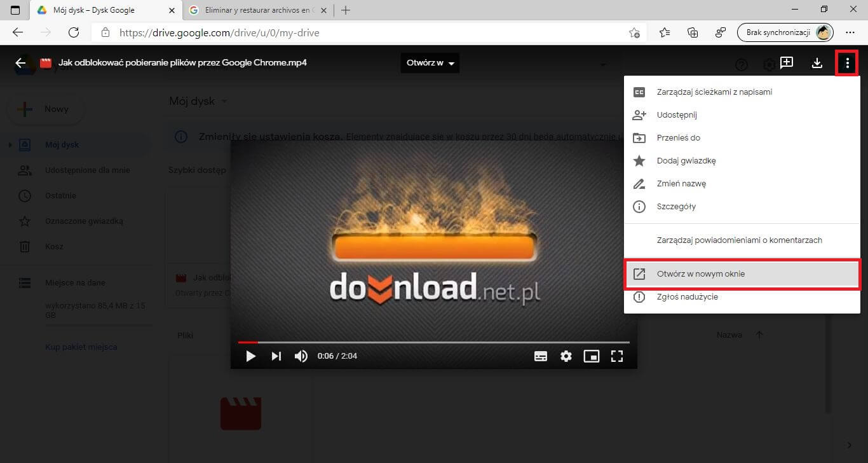This screenshot has width=868, height=463.
Task: Skip to the next video
Action: tap(276, 356)
